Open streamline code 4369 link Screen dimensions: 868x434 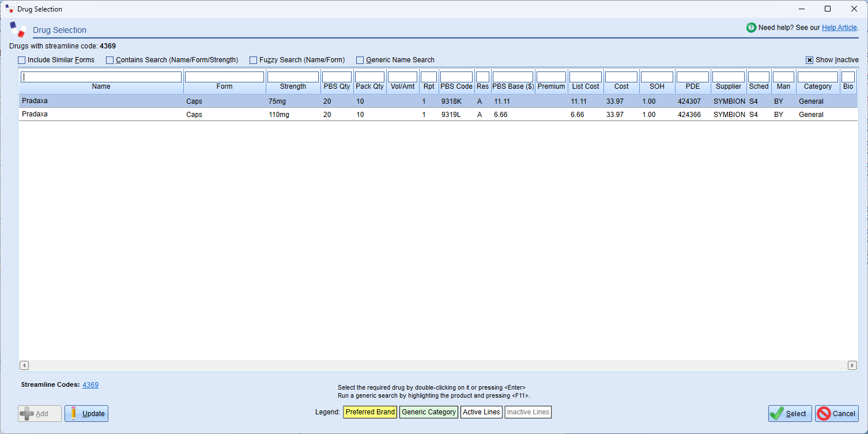click(x=90, y=385)
